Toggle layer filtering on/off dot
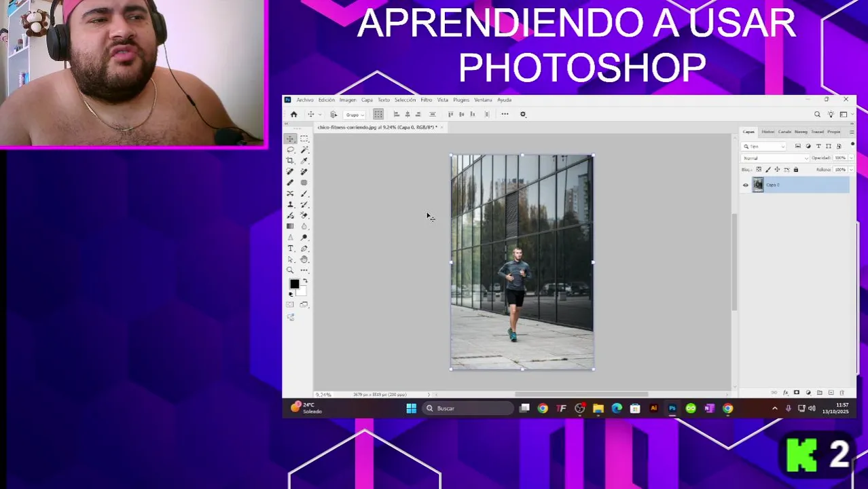 [x=853, y=144]
